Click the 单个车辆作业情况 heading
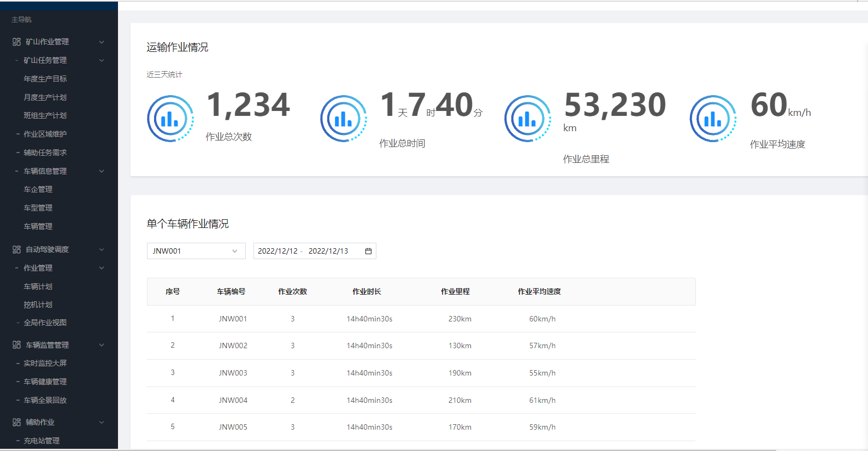 [188, 224]
